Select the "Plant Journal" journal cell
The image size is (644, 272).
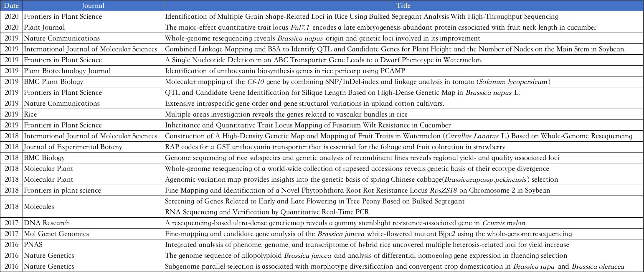click(44, 28)
